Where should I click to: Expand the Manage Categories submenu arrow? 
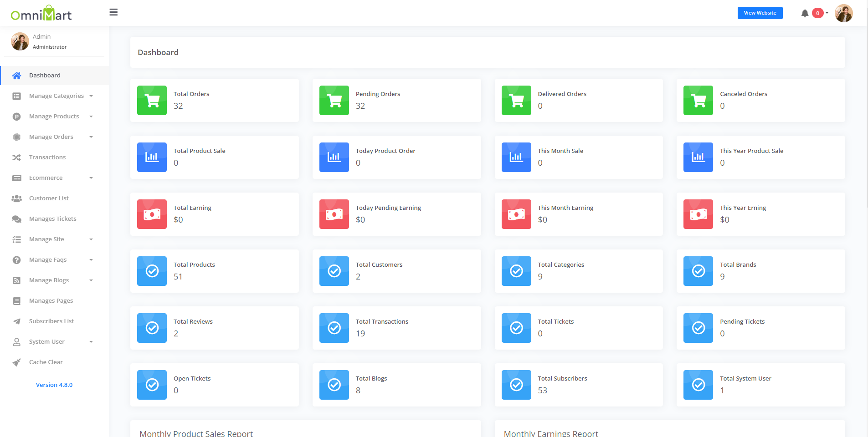(x=91, y=96)
